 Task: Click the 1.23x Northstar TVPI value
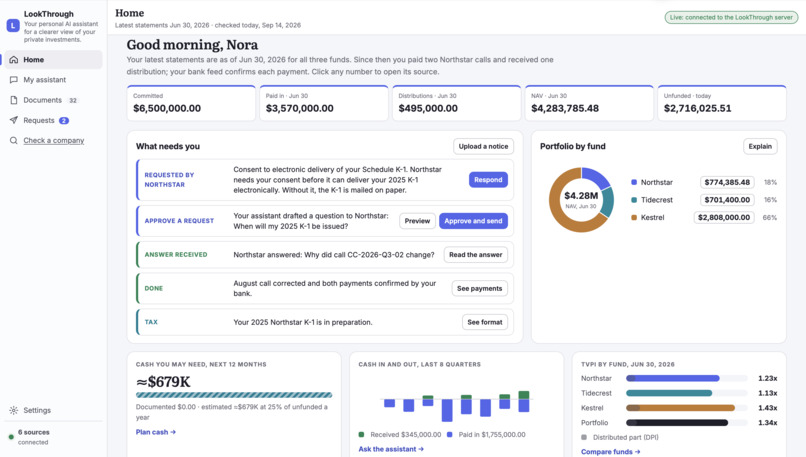point(767,378)
